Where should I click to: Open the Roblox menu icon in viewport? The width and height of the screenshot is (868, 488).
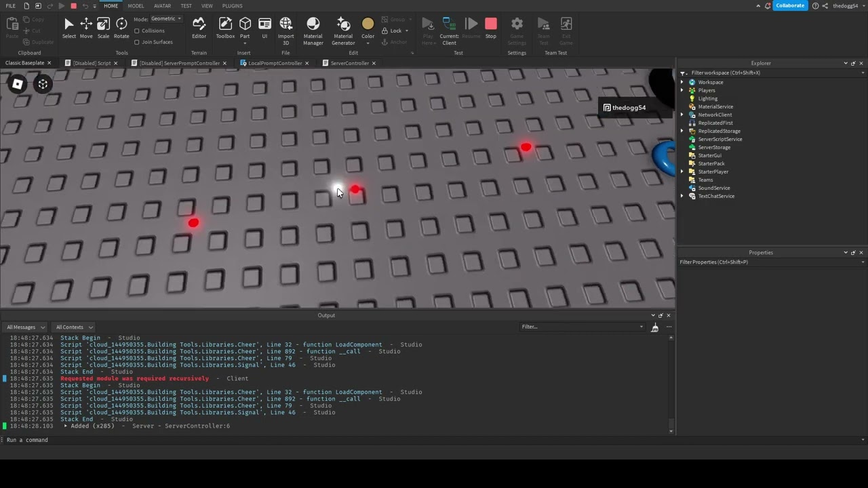[x=18, y=84]
